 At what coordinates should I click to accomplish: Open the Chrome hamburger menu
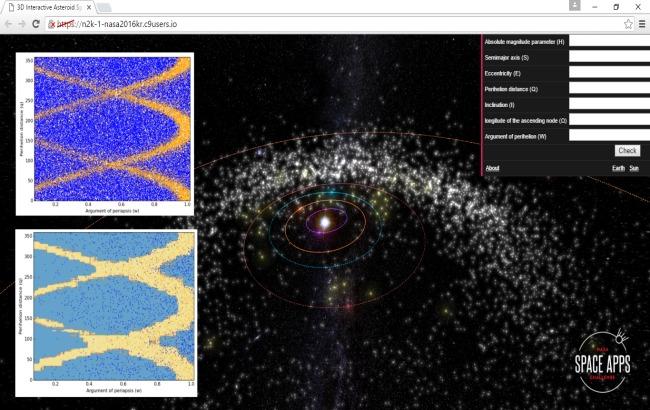click(x=642, y=23)
